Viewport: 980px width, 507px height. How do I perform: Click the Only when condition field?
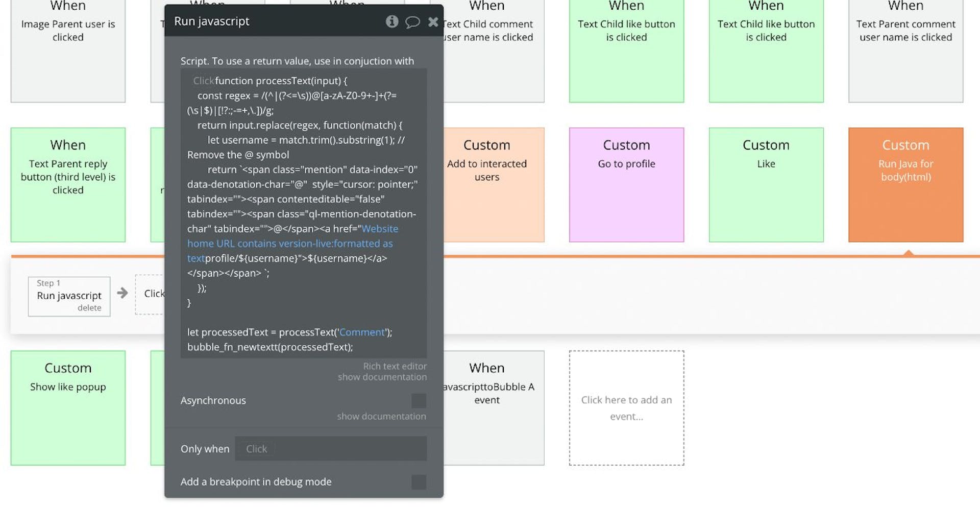[x=331, y=448]
